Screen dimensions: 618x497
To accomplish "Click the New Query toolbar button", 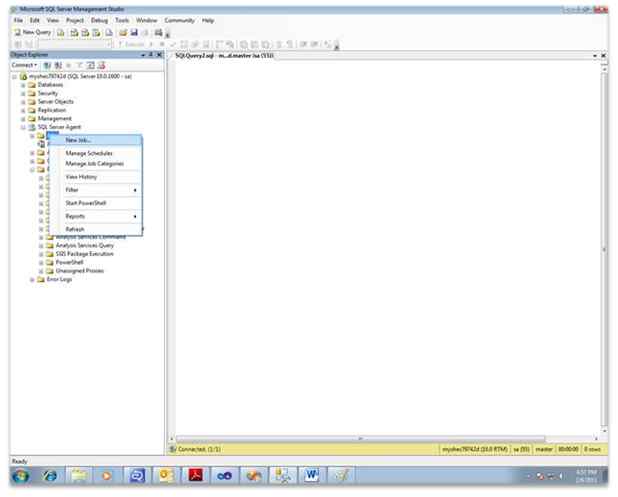I will (x=32, y=32).
